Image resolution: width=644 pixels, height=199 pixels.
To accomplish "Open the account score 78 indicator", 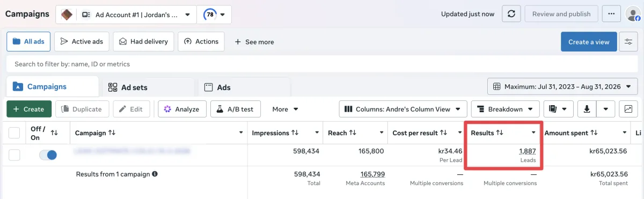I will pyautogui.click(x=215, y=14).
